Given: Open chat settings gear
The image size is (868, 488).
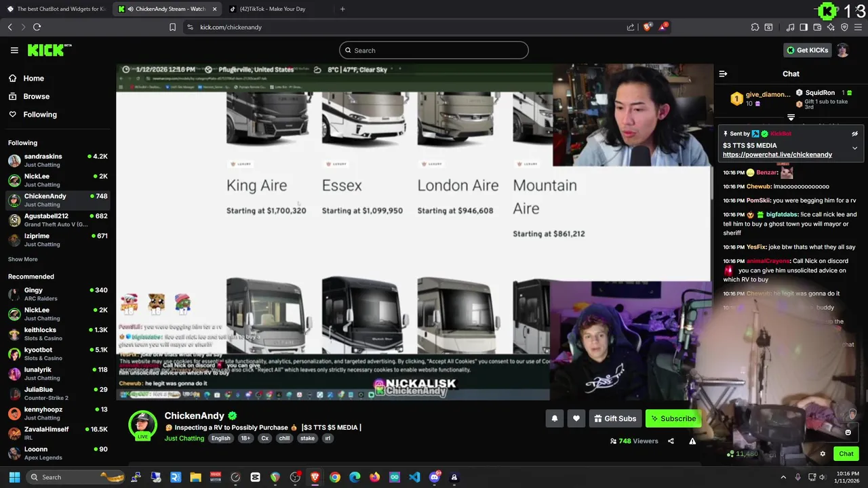Looking at the screenshot, I should point(823,454).
